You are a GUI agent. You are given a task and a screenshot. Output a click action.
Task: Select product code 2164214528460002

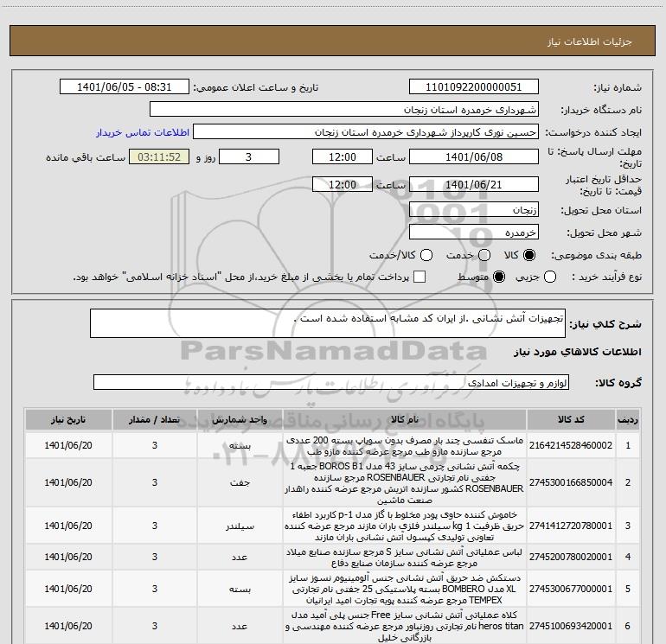571,445
